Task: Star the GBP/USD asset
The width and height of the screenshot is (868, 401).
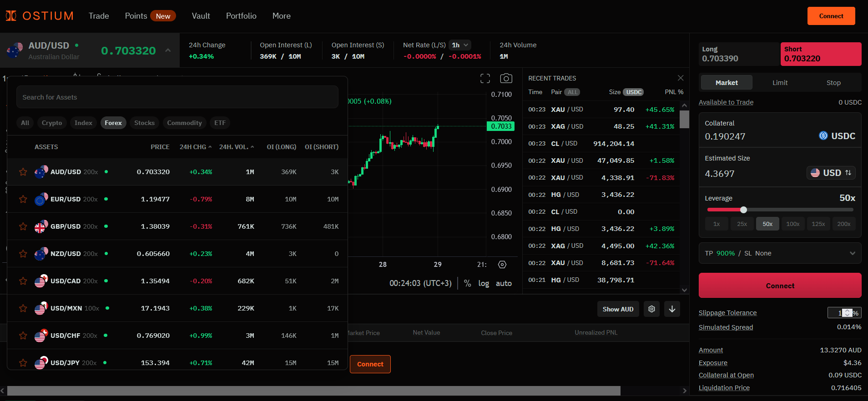Action: coord(23,226)
